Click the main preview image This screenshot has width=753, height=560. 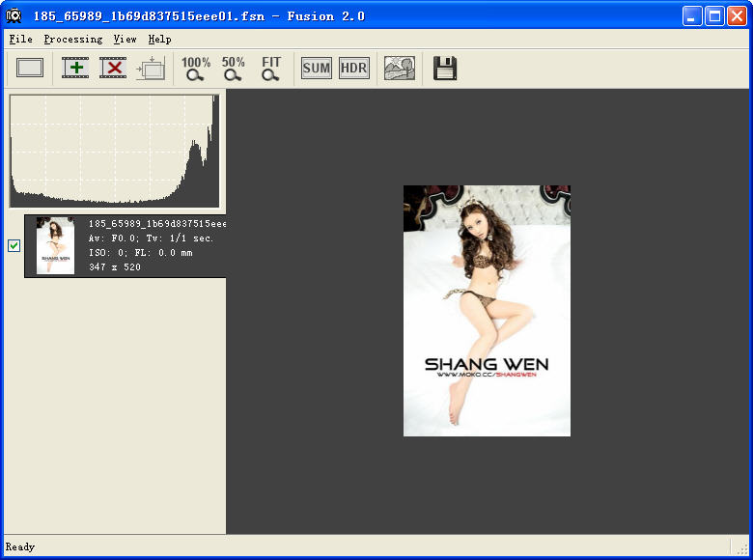tap(487, 310)
